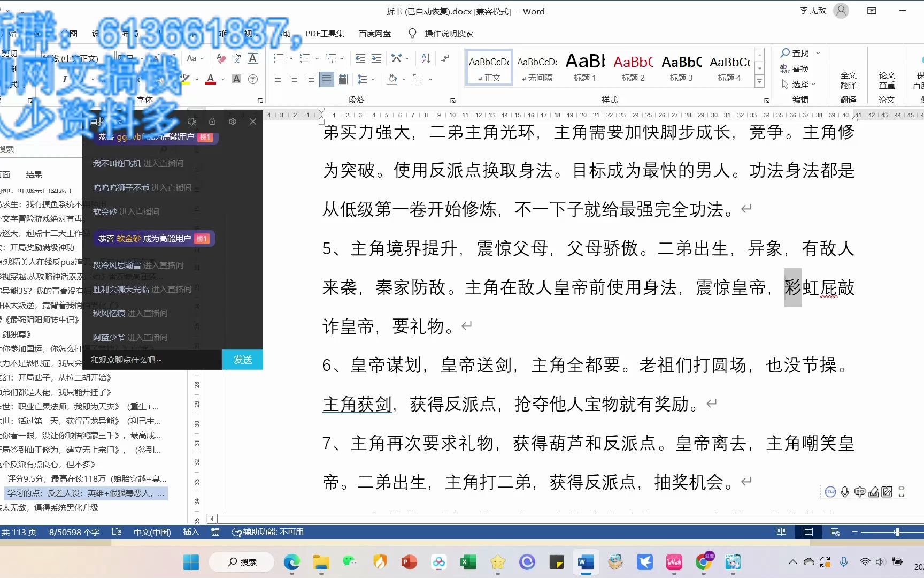
Task: Open the borders dropdown arrow
Action: [430, 79]
